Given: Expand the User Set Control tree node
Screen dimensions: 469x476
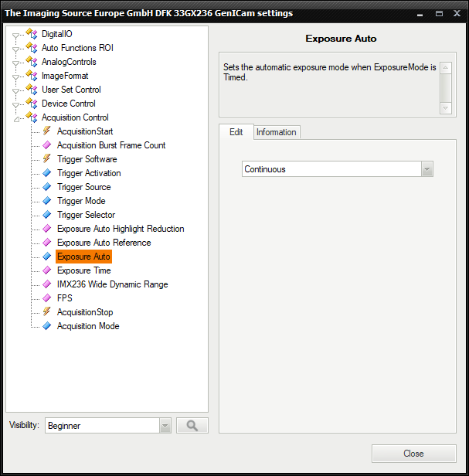Looking at the screenshot, I should coord(15,91).
